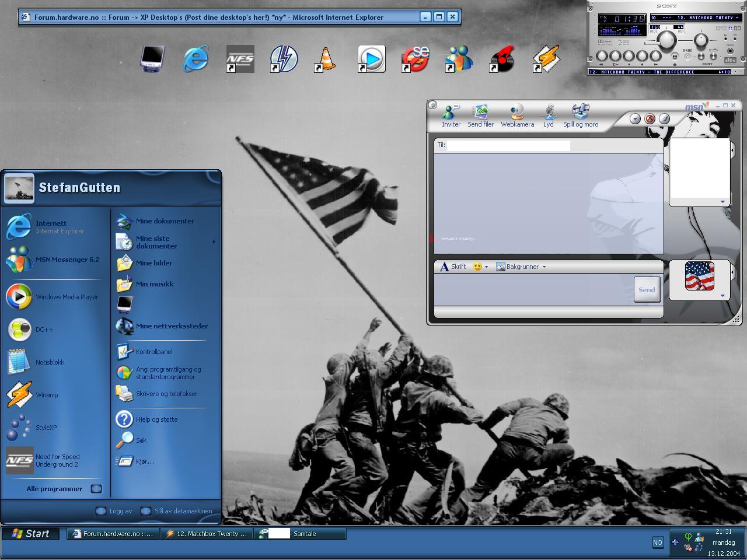Viewport: 747px width, 560px height.
Task: Open Windows Media Player from Start menu
Action: tap(54, 297)
